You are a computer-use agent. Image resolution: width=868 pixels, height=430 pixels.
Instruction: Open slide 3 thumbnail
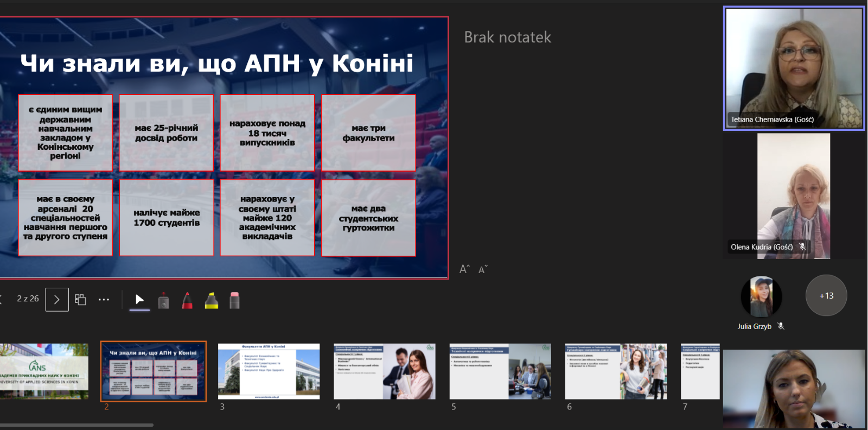click(269, 371)
